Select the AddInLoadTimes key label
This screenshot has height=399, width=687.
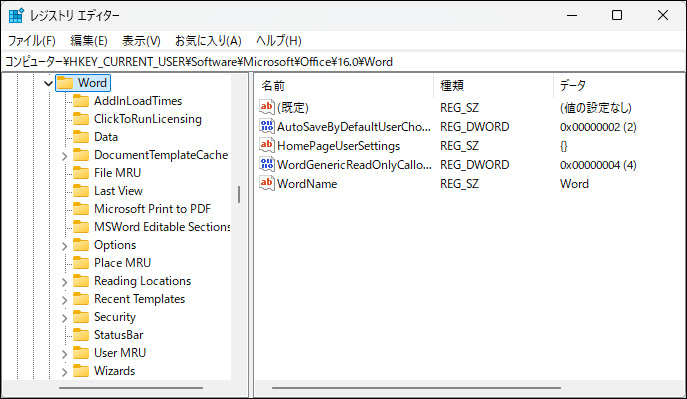pyautogui.click(x=138, y=101)
